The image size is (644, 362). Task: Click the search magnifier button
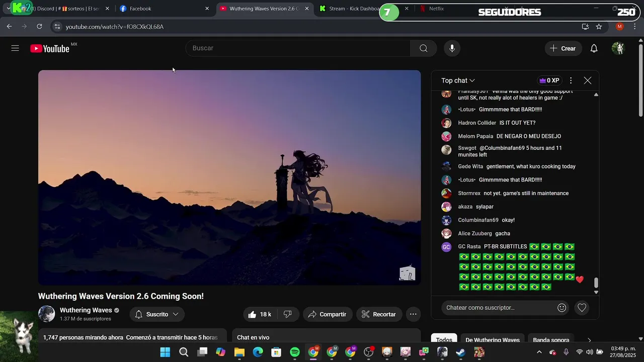[423, 48]
